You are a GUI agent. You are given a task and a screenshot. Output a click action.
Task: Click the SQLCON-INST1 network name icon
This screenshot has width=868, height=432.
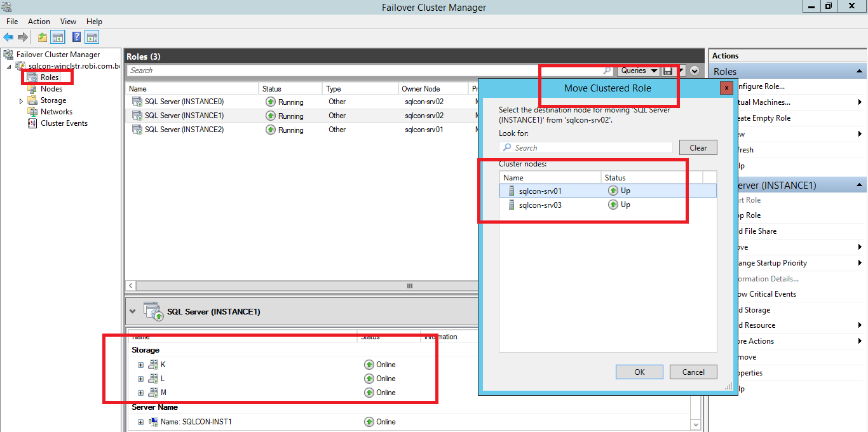pyautogui.click(x=153, y=422)
